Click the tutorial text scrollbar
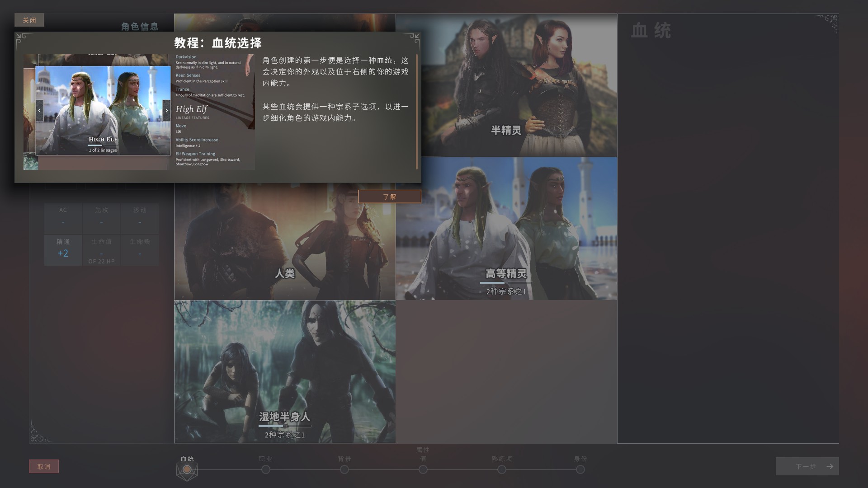The height and width of the screenshot is (488, 868). click(x=416, y=112)
